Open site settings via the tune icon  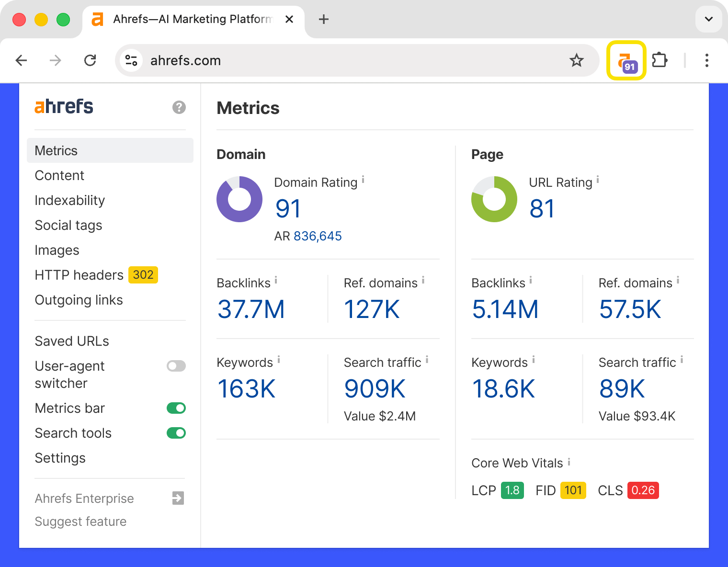coord(131,60)
